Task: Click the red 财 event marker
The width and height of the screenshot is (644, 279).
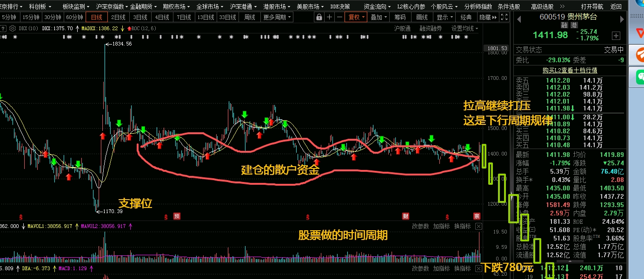Action: 405,216
